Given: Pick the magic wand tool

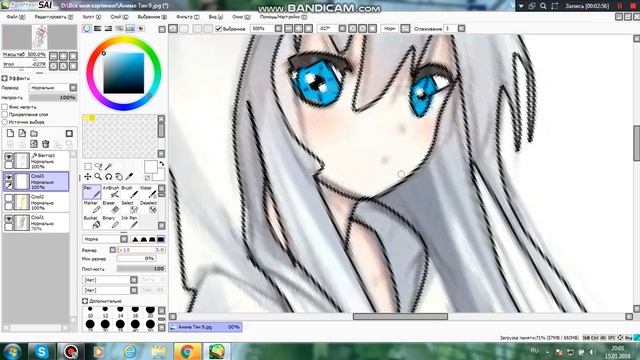Looking at the screenshot, I should point(109,167).
